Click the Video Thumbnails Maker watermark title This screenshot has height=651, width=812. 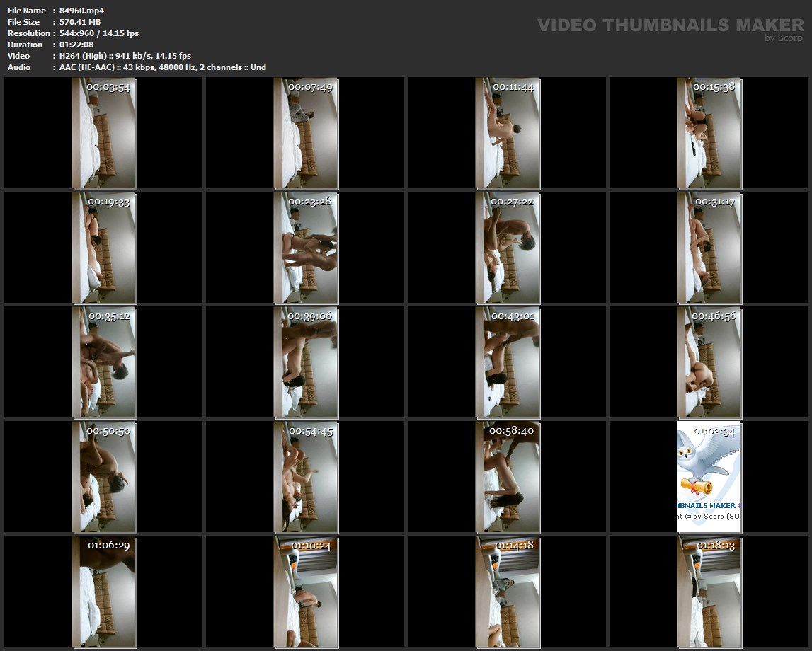pyautogui.click(x=670, y=25)
